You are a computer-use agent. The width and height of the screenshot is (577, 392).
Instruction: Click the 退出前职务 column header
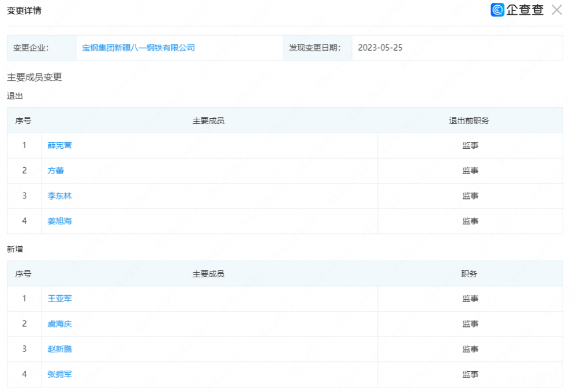(x=470, y=120)
